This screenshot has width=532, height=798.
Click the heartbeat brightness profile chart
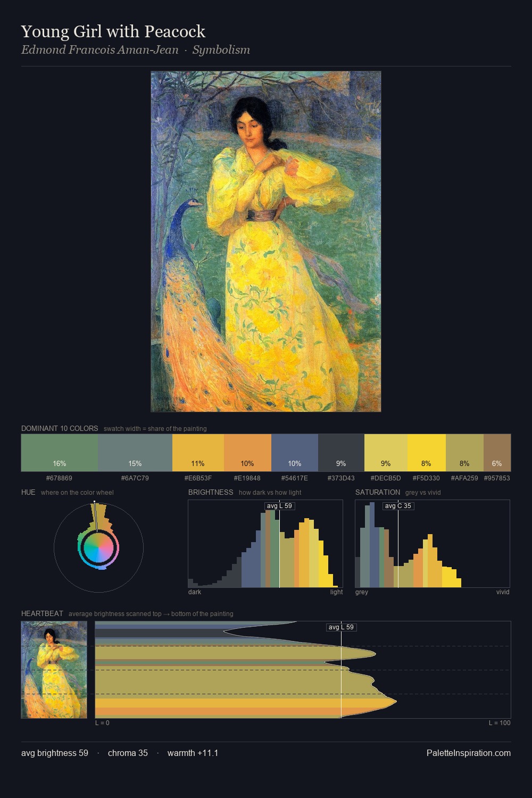(303, 670)
